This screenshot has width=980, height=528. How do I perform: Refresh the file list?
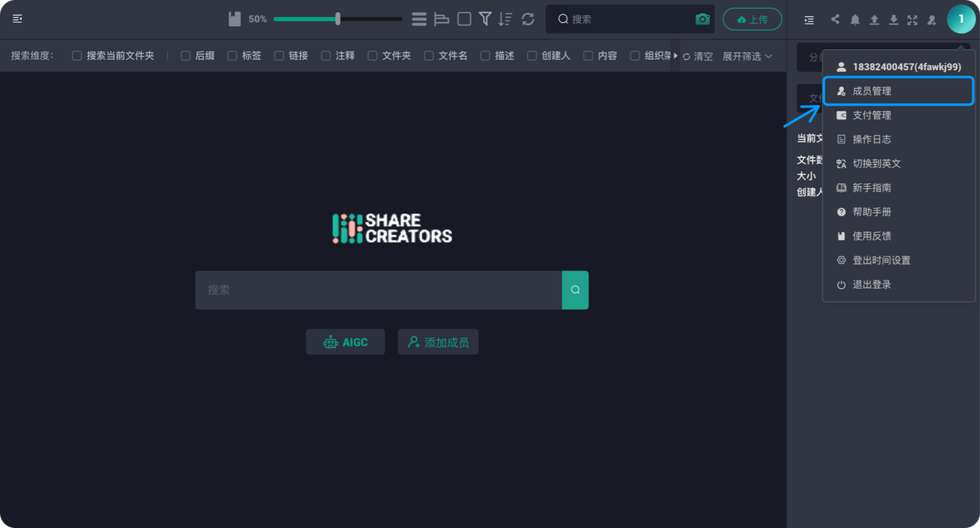coord(528,19)
